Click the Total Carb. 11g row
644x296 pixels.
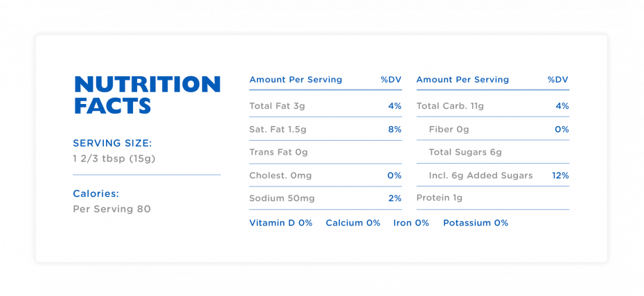[493, 106]
